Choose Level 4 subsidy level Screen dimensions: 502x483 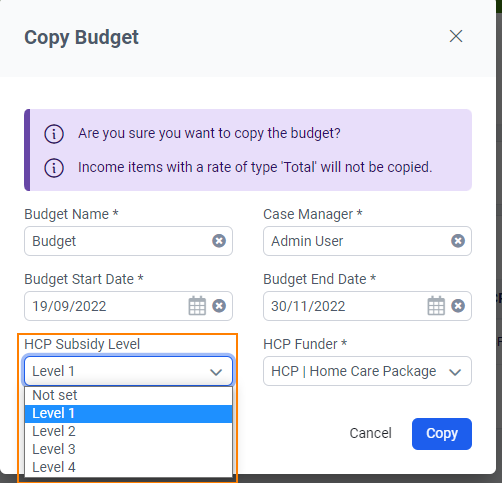tap(128, 468)
